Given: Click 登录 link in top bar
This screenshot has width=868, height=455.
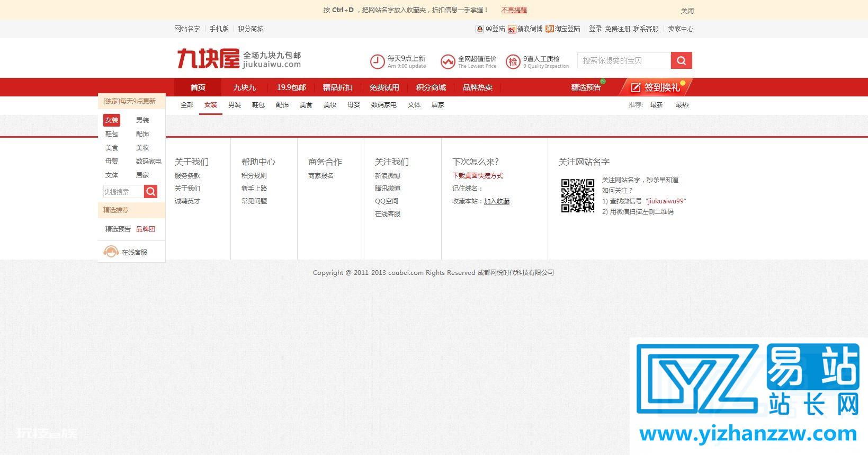Looking at the screenshot, I should click(595, 29).
